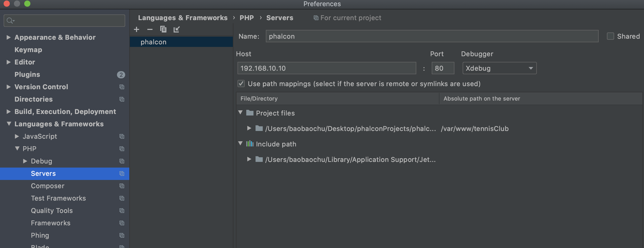Image resolution: width=644 pixels, height=248 pixels.
Task: Open the Composer settings page
Action: tap(48, 186)
